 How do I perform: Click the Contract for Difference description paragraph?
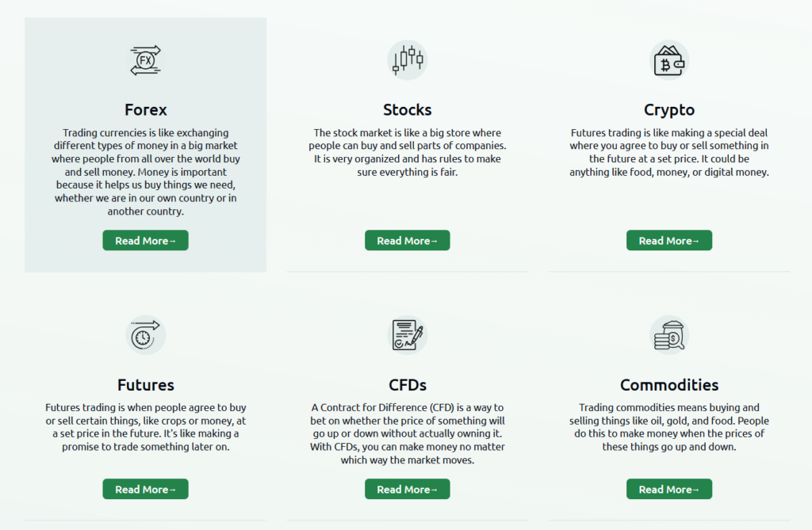407,434
